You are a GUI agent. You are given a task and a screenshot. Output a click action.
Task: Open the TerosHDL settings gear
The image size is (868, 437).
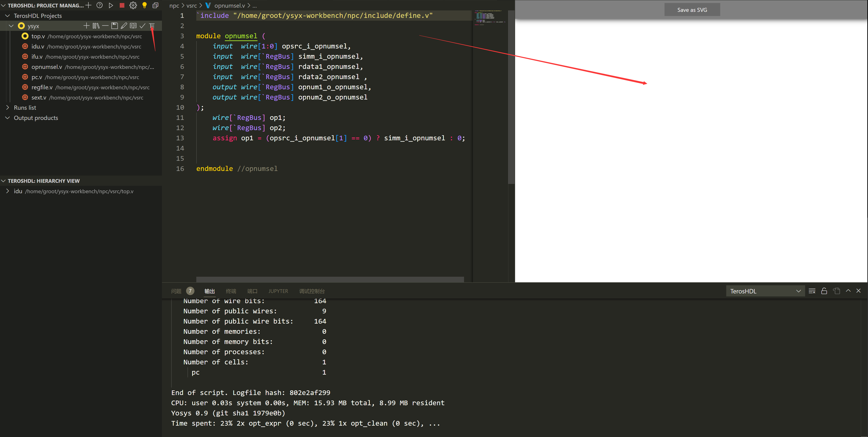pos(133,5)
